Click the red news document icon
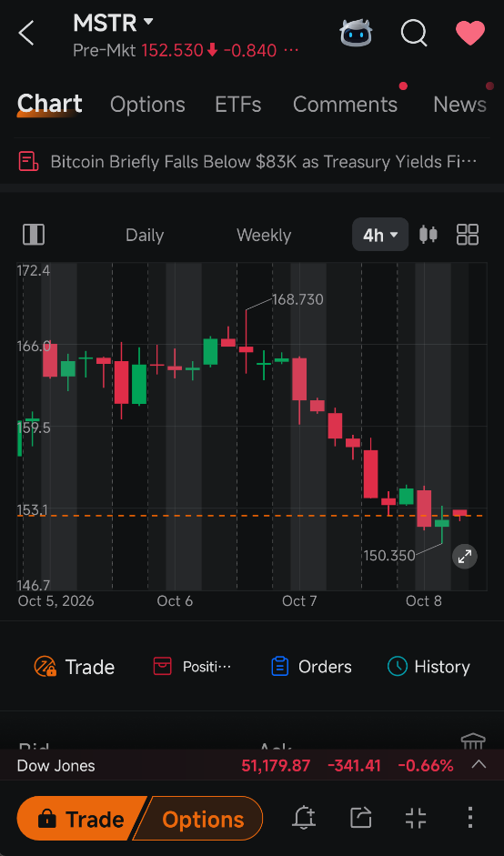This screenshot has height=856, width=504. (28, 162)
